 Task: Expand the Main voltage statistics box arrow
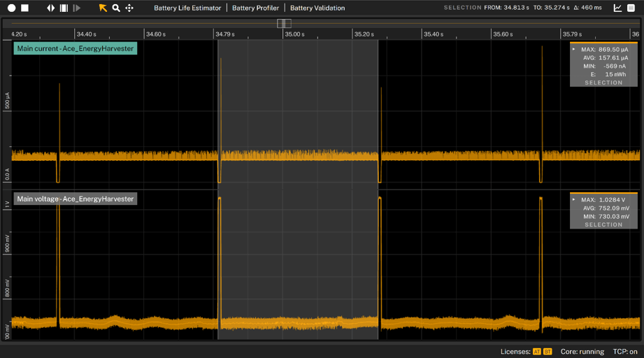[x=574, y=199]
